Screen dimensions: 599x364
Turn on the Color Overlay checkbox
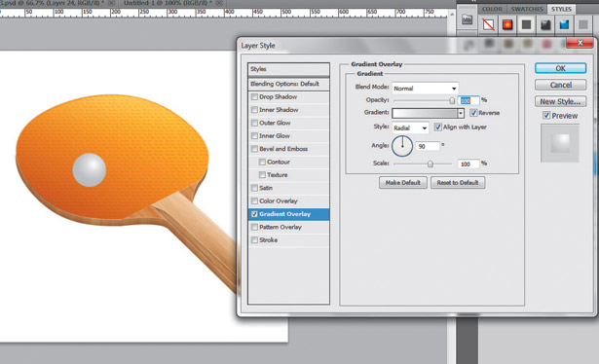(254, 200)
